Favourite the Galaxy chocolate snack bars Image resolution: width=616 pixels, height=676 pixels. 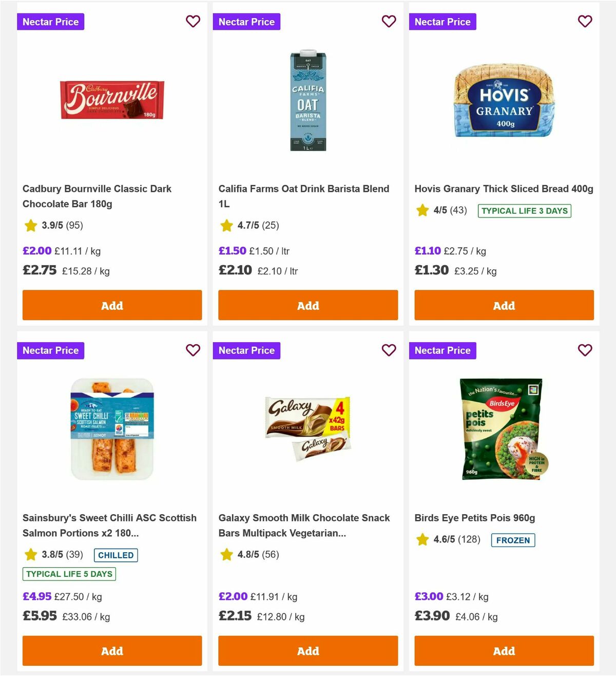click(389, 350)
